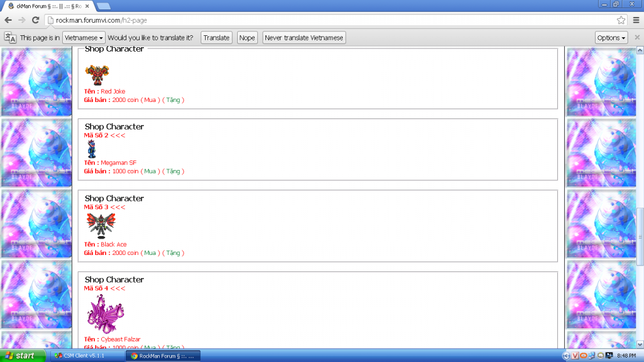Choose Never translate Vietnamese
Screen dimensions: 644x362
[304, 37]
